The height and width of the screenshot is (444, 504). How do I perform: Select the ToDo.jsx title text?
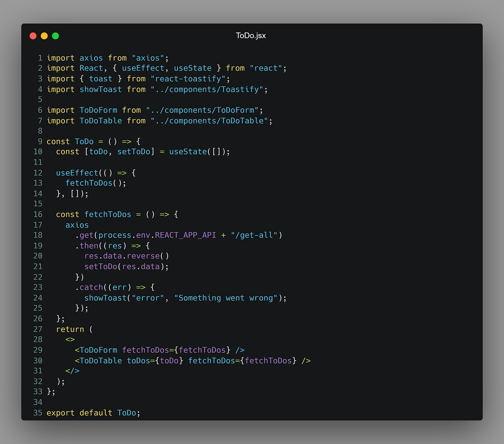251,35
